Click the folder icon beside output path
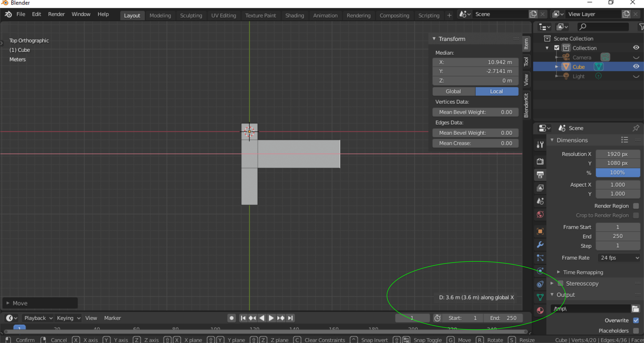The image size is (644, 343). point(635,309)
